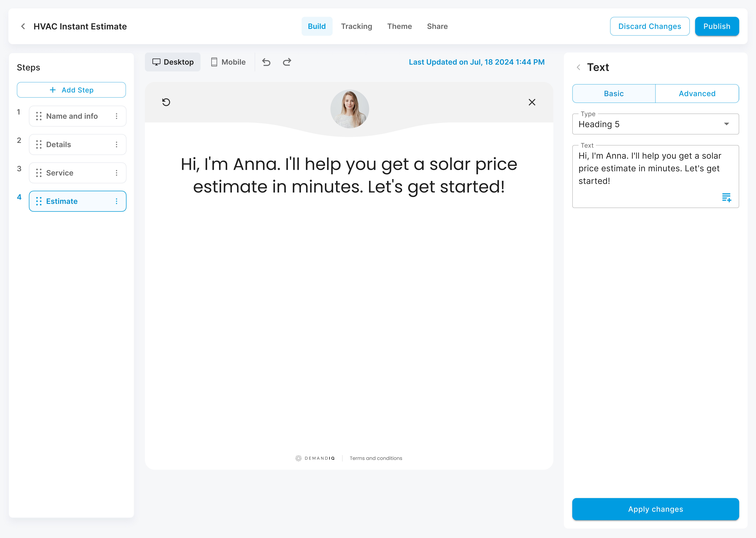
Task: Collapse the Text panel with back chevron
Action: tap(578, 67)
